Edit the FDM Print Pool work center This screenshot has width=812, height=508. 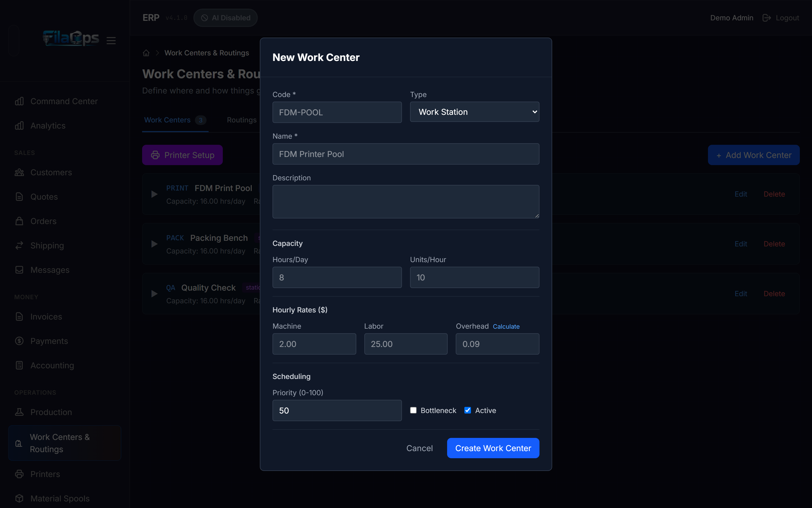740,194
